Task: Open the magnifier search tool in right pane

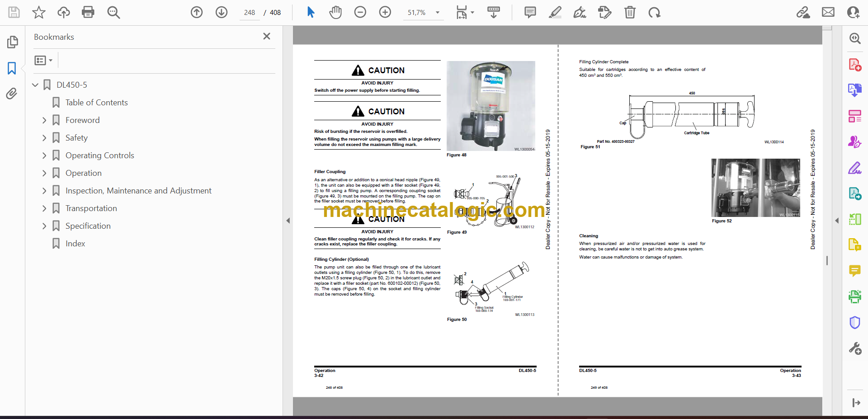Action: click(855, 38)
